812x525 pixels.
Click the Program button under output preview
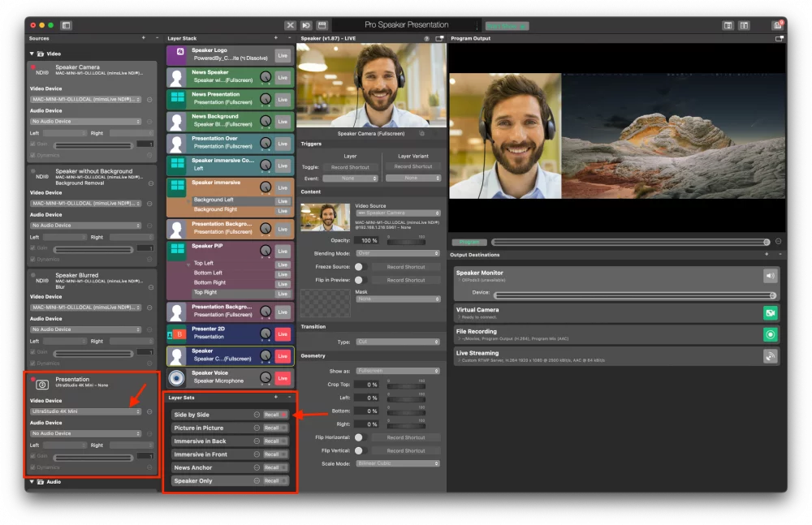(469, 243)
